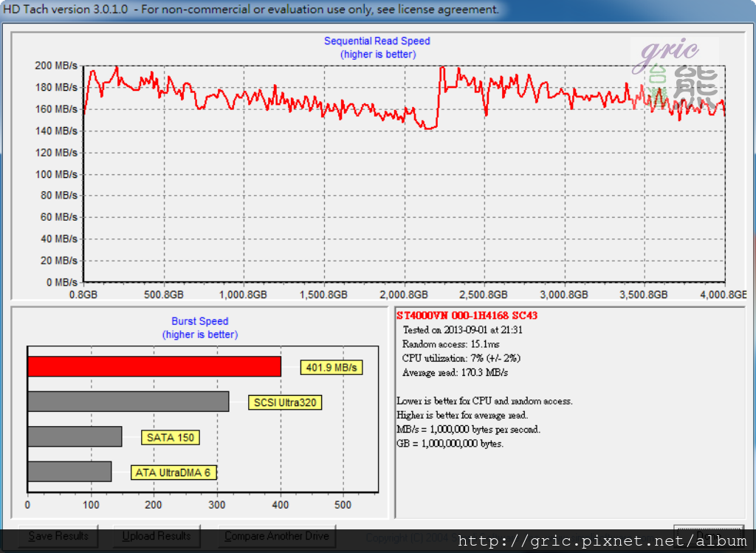Screen dimensions: 756x553
Task: Open Compare Another Drive
Action: (x=277, y=536)
